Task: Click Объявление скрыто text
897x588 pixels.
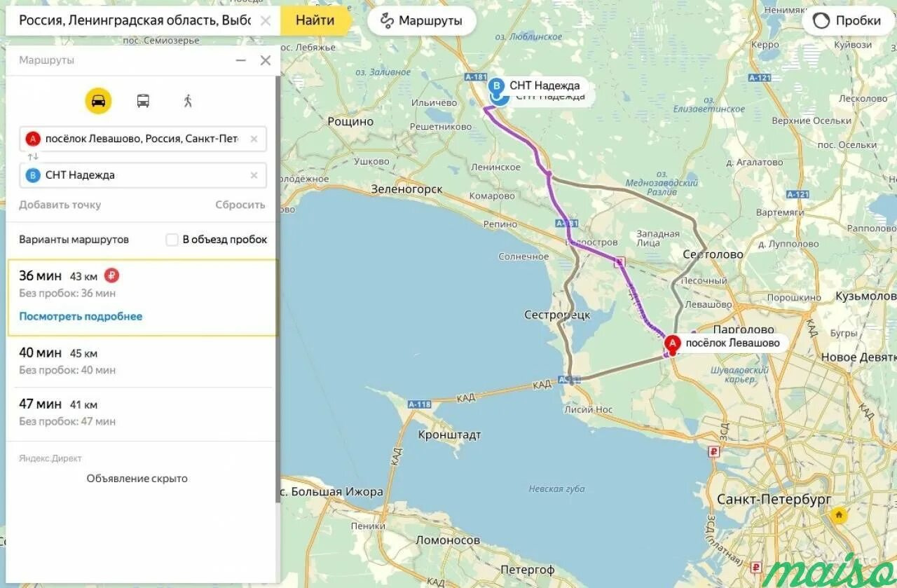Action: pos(137,479)
